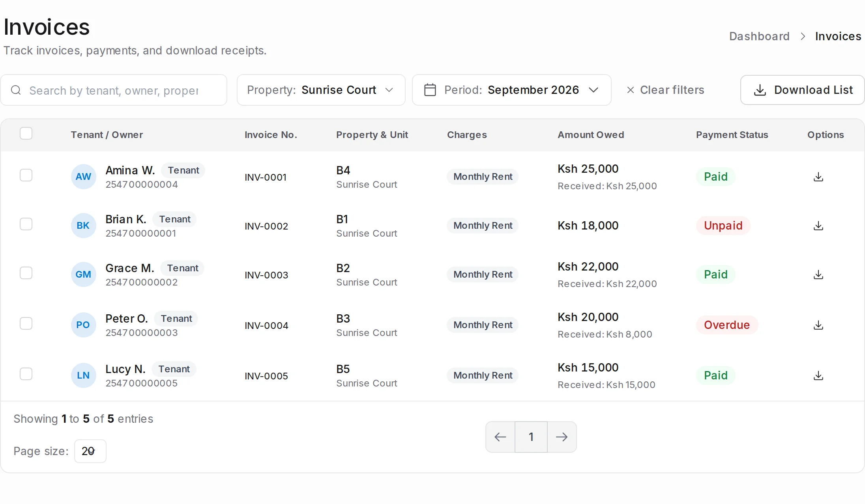This screenshot has height=504, width=865.
Task: Click the GM avatar for Grace M.
Action: 83,274
